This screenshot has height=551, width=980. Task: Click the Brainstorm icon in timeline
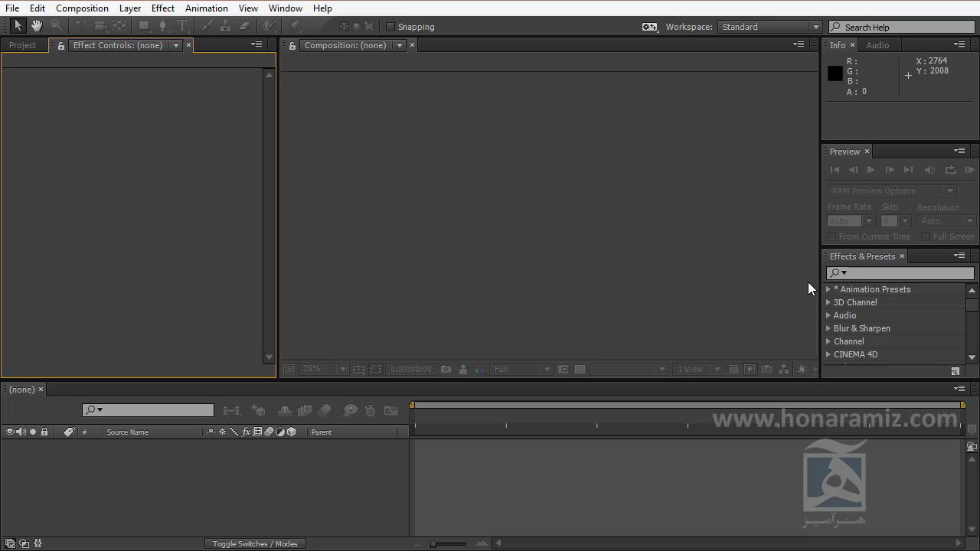(x=350, y=411)
